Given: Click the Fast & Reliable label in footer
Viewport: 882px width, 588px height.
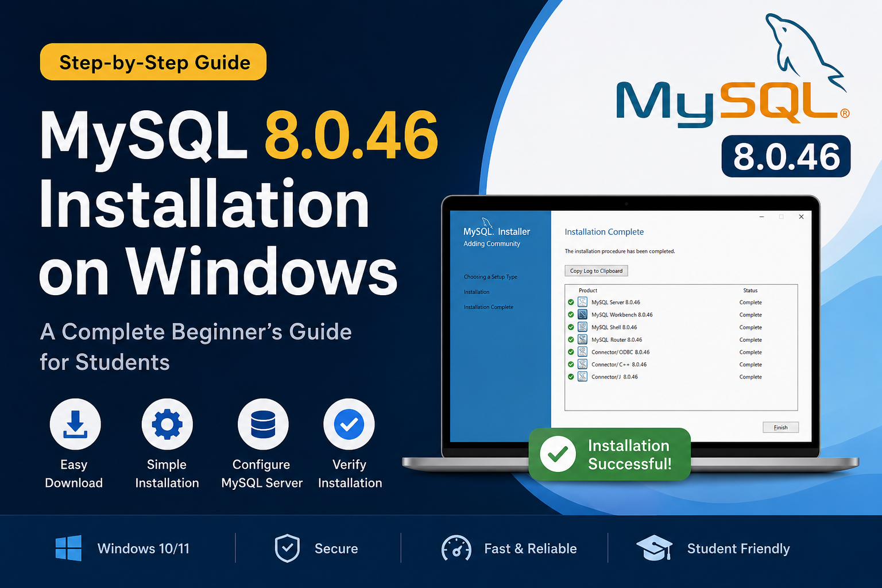Looking at the screenshot, I should pyautogui.click(x=530, y=548).
